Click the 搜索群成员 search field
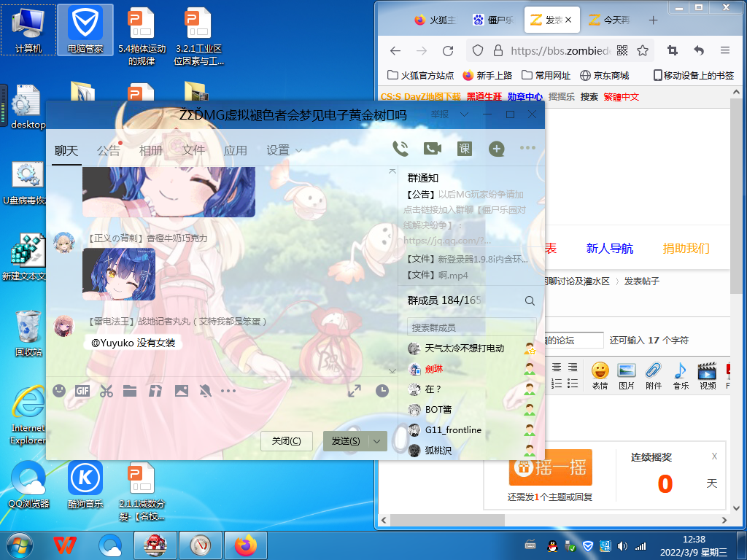The width and height of the screenshot is (747, 560). pos(472,327)
